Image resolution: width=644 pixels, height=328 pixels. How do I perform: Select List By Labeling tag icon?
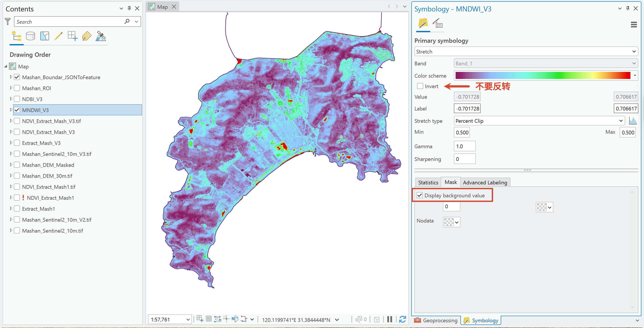tap(87, 36)
